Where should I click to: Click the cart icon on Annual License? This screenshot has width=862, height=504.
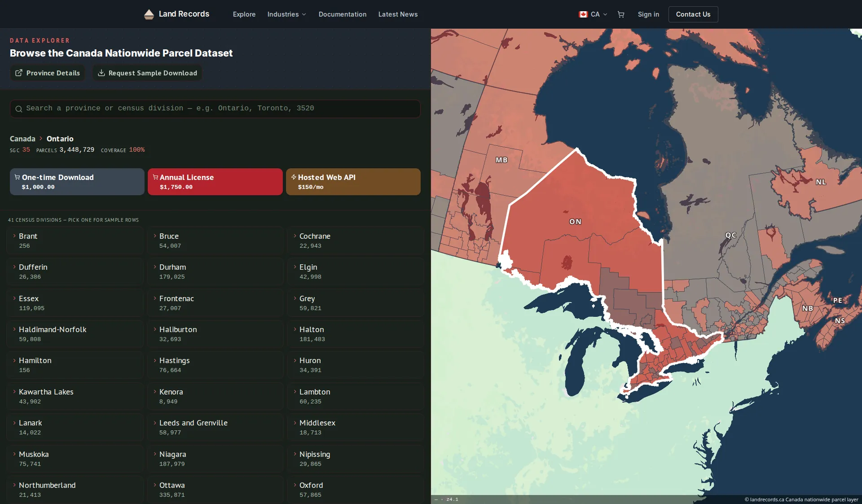(155, 177)
